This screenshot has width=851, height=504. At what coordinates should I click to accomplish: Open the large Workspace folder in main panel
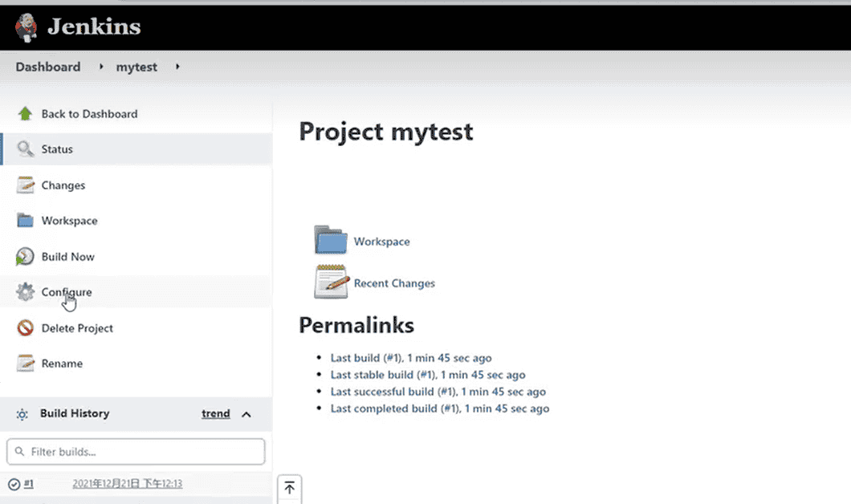(x=331, y=241)
